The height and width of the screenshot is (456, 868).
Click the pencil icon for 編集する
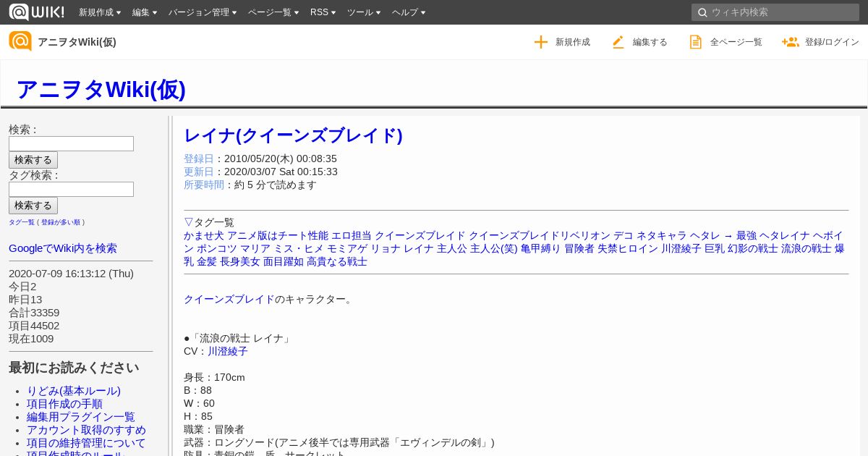point(618,42)
